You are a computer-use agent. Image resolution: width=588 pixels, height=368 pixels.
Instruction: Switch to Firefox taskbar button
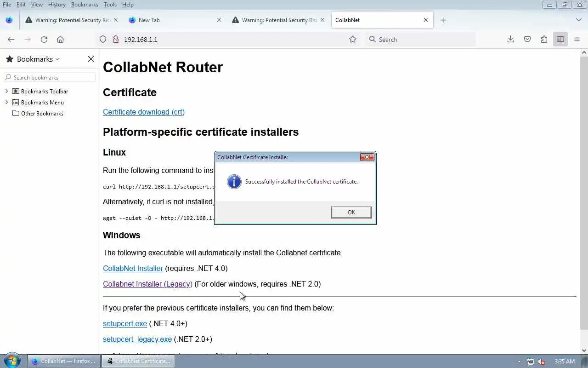(63, 361)
